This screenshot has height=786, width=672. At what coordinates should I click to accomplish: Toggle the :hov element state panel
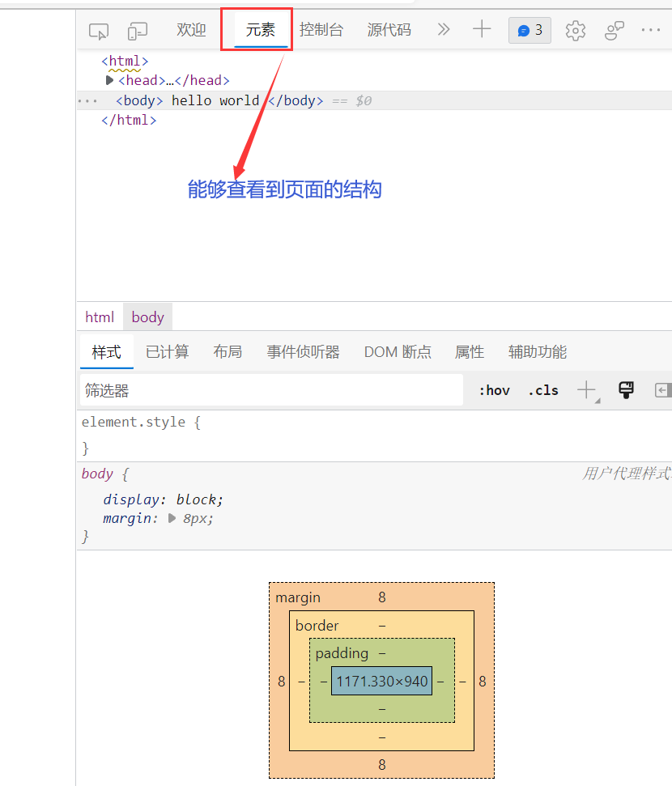494,390
